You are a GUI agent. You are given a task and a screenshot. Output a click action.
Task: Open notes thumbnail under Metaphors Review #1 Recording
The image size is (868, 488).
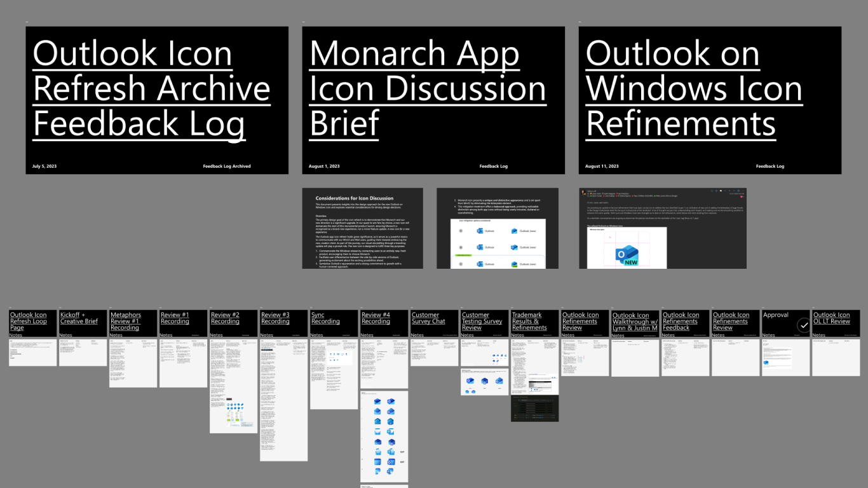pos(133,363)
